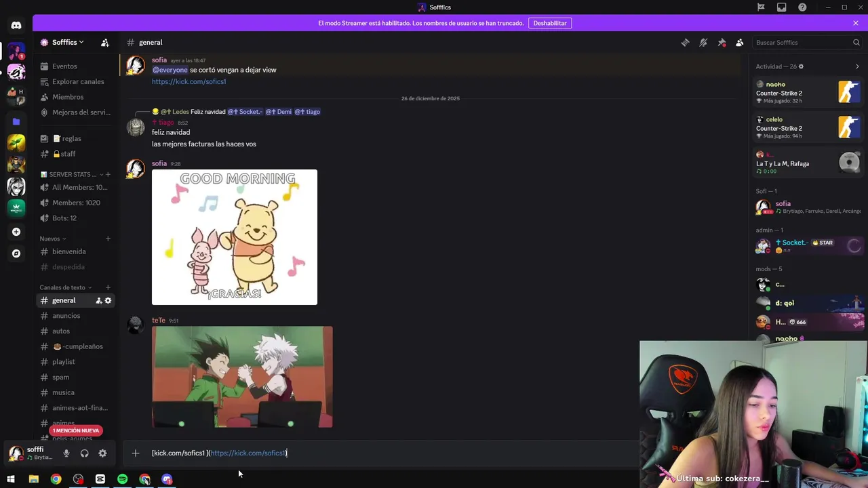The width and height of the screenshot is (868, 488).
Task: Select the spam channel
Action: 75,377
